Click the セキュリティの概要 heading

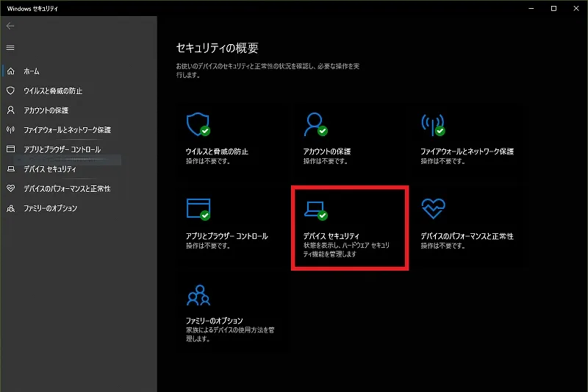(x=217, y=48)
